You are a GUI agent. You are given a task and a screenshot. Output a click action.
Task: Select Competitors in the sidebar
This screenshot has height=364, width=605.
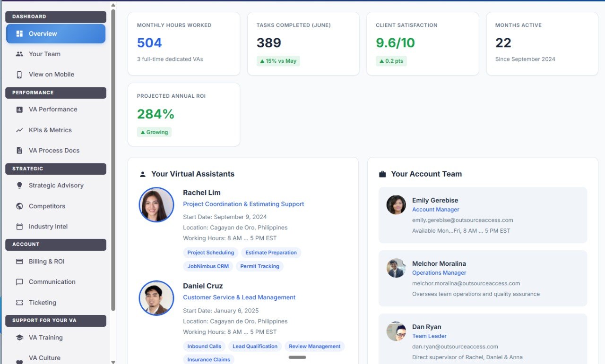pos(56,206)
